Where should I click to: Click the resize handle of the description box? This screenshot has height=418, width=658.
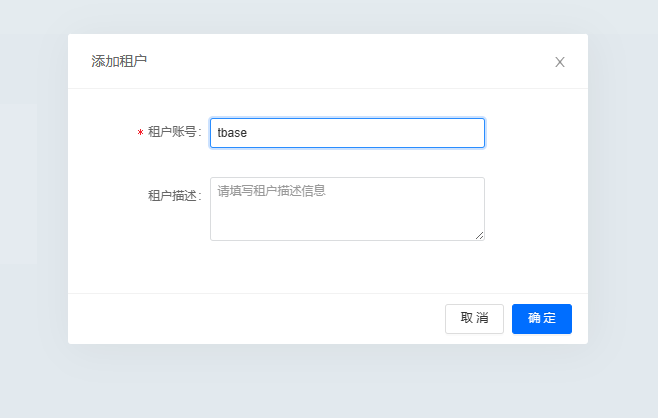point(479,235)
